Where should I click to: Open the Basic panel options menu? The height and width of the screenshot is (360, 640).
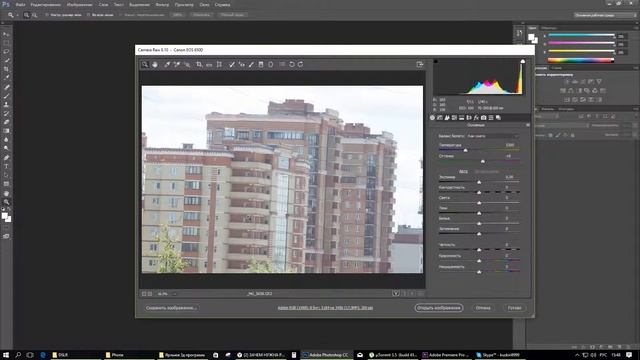(x=528, y=125)
